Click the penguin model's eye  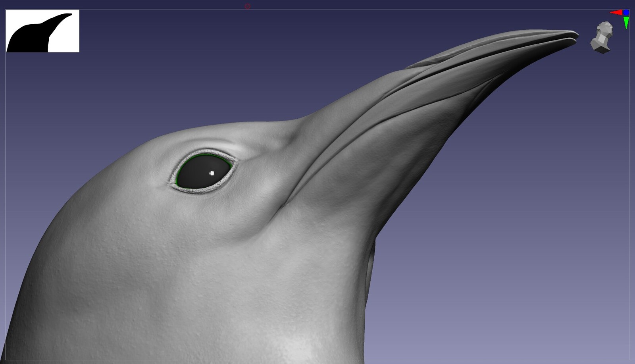204,171
